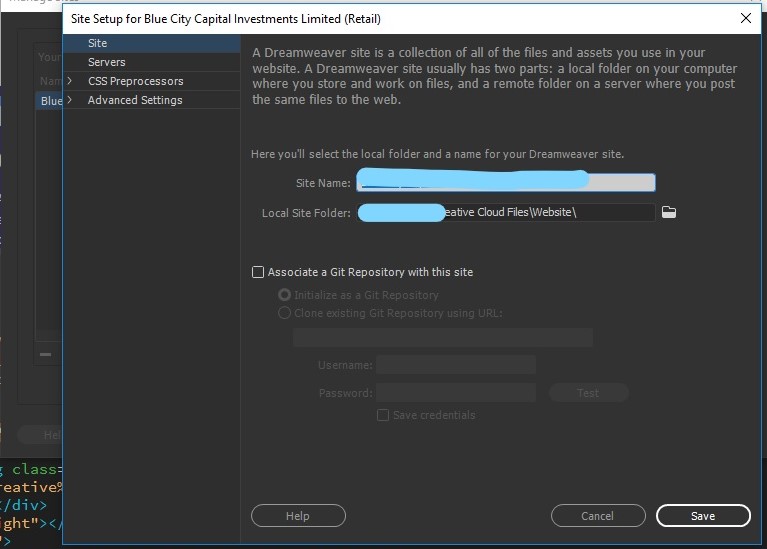Expand the Advanced Settings category
Viewport: 767px width, 549px height.
click(69, 100)
